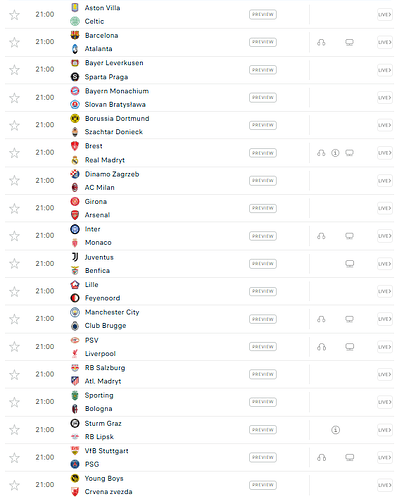
Task: Open TV icon for Juventus vs Benfica
Action: coord(349,264)
